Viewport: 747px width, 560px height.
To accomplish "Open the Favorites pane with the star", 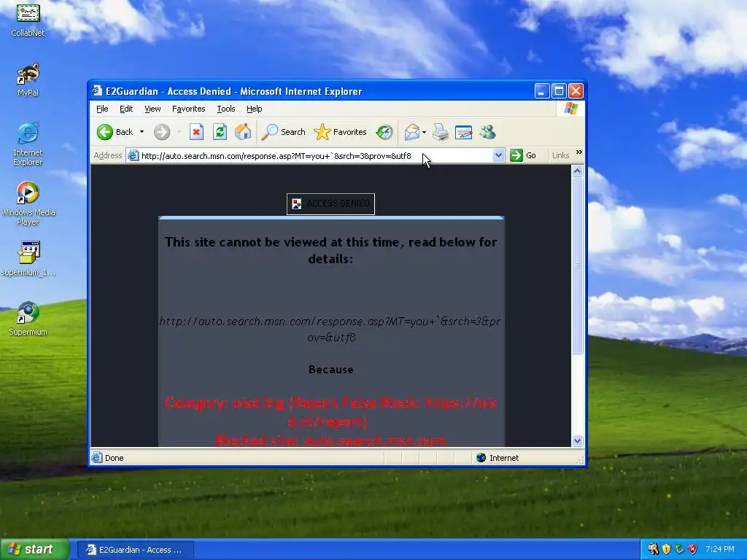I will [x=340, y=132].
